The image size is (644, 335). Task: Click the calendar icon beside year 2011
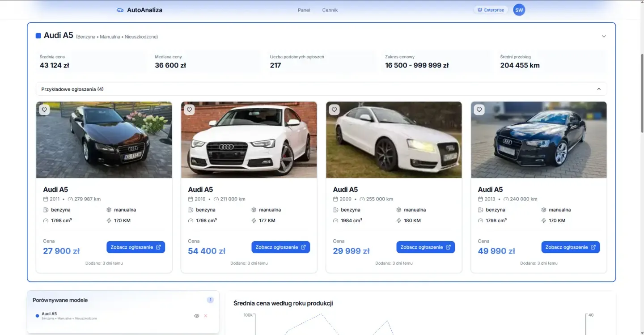click(46, 199)
